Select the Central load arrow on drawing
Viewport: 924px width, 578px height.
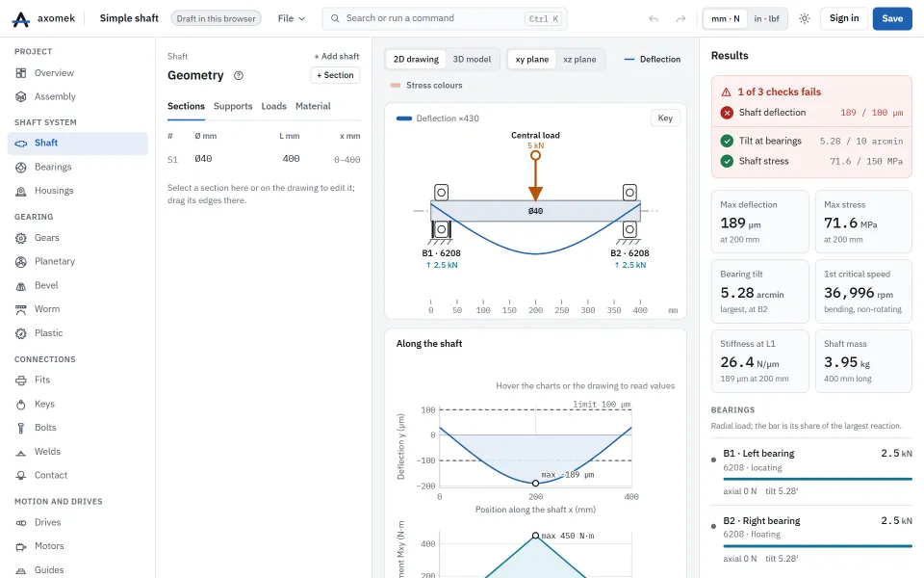pyautogui.click(x=535, y=177)
